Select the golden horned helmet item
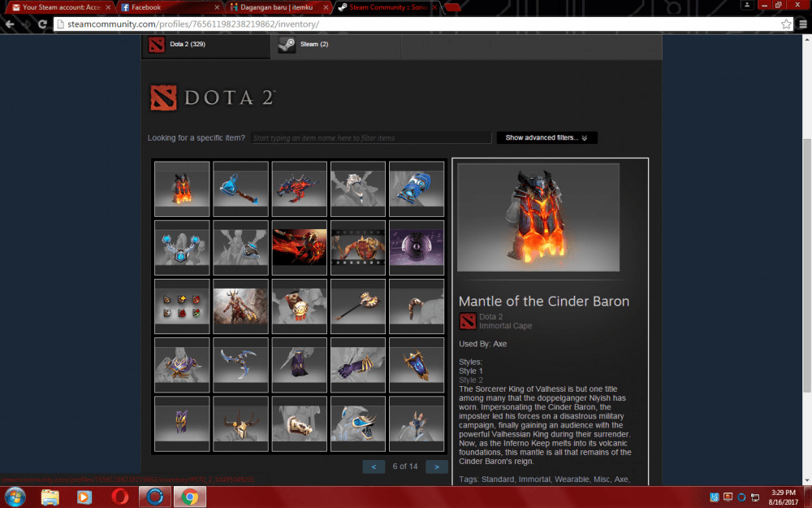 tap(240, 423)
